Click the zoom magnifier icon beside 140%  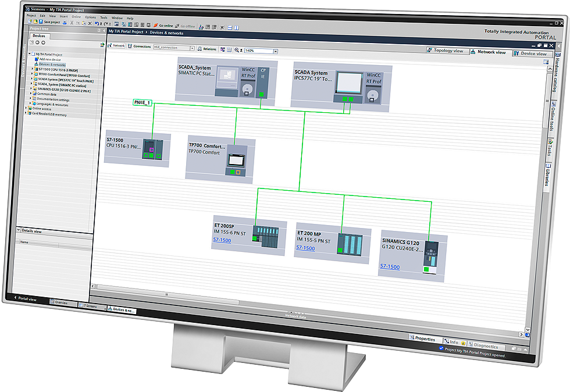tap(237, 50)
